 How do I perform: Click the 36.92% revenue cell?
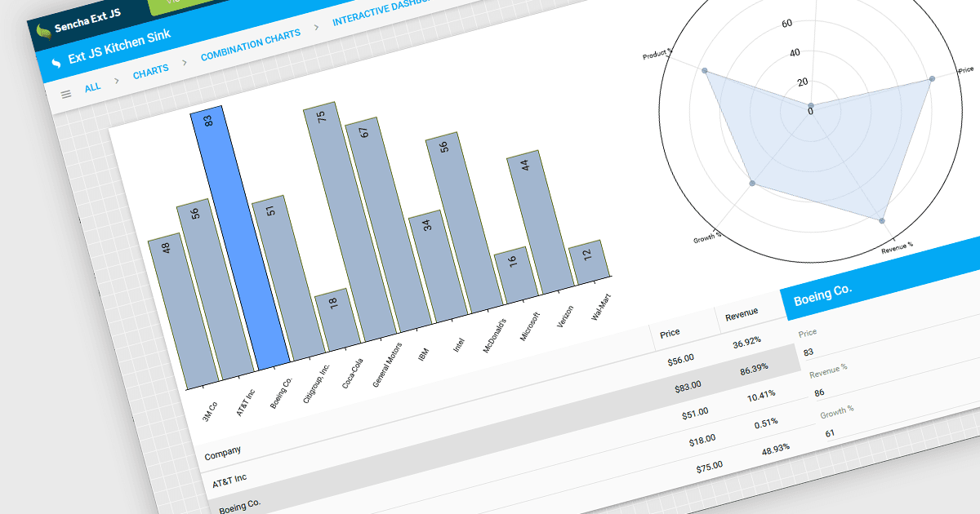[746, 341]
